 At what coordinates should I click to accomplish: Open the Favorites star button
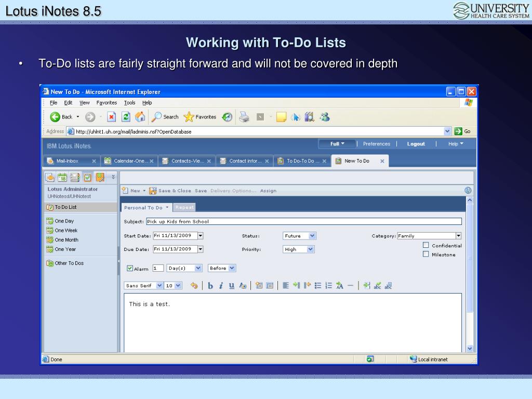(x=200, y=117)
